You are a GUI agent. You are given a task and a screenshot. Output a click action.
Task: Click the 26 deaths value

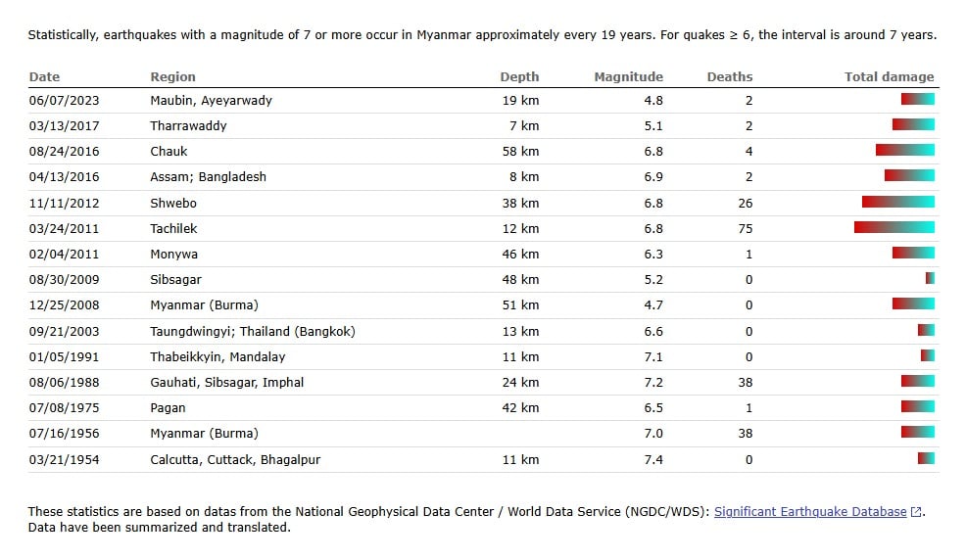pyautogui.click(x=746, y=203)
